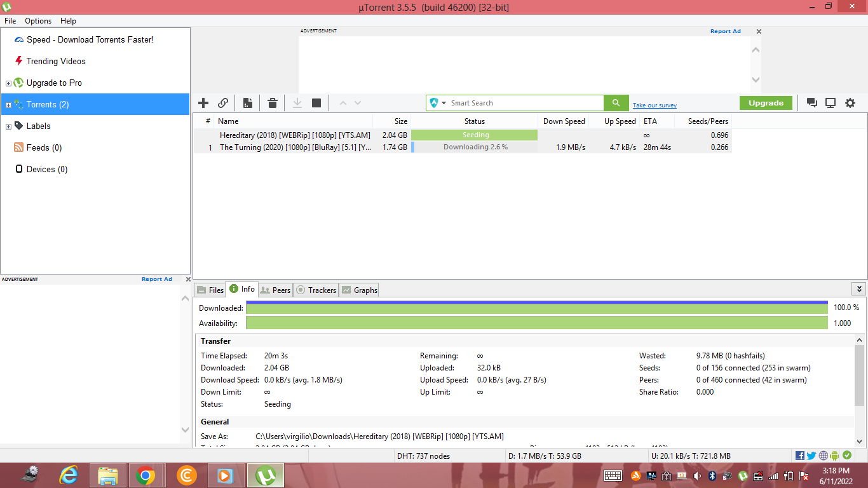Click the Feeds RSS icon in sidebar
868x488 pixels.
click(19, 147)
